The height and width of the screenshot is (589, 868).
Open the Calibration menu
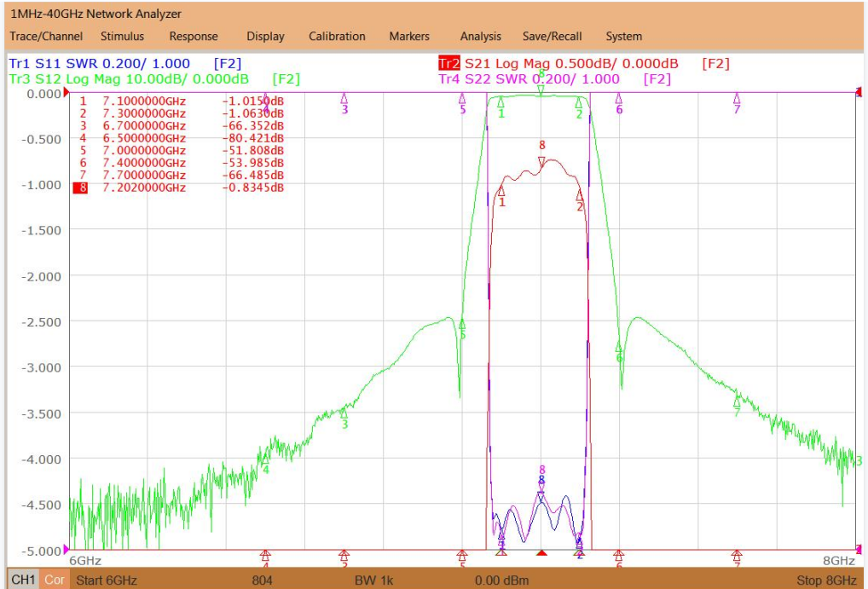(x=337, y=37)
